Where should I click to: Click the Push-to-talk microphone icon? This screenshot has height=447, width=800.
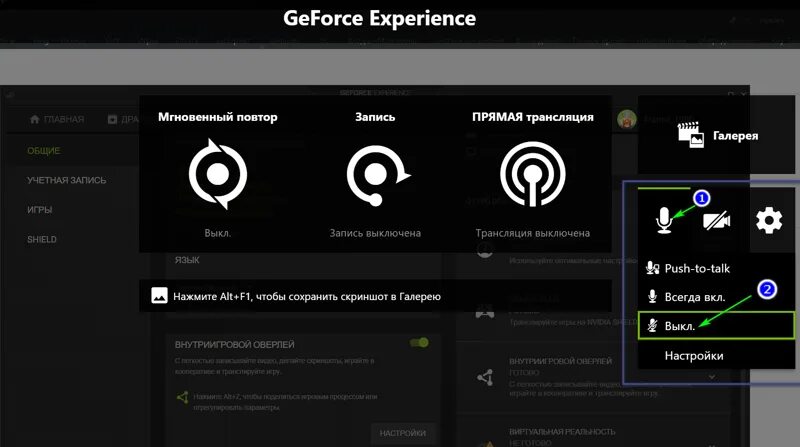click(652, 268)
